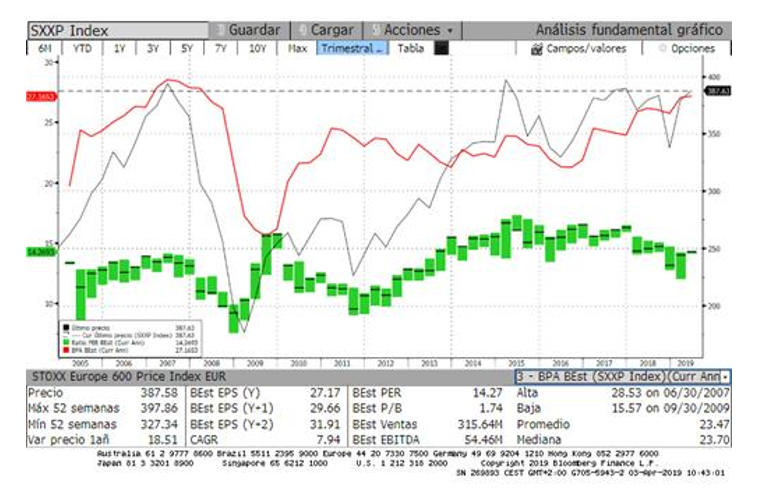This screenshot has width=758, height=501.
Task: Open the Tabla view
Action: pyautogui.click(x=410, y=48)
